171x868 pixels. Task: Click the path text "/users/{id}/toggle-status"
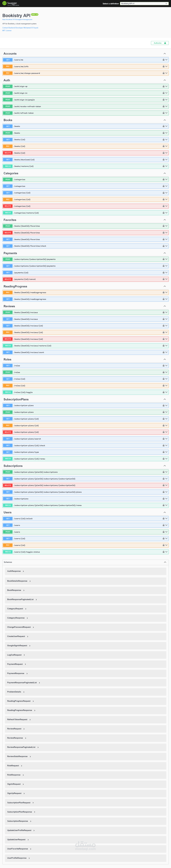point(27,552)
